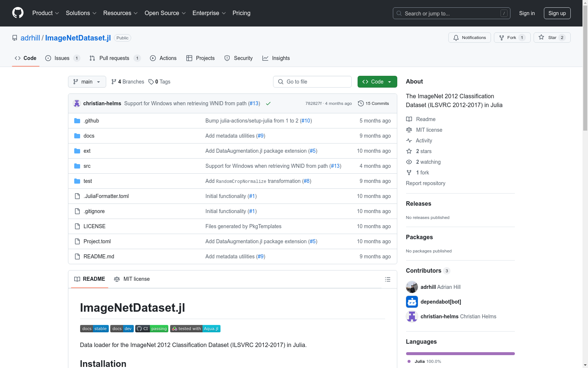
Task: Open the Project.toml file
Action: point(97,241)
